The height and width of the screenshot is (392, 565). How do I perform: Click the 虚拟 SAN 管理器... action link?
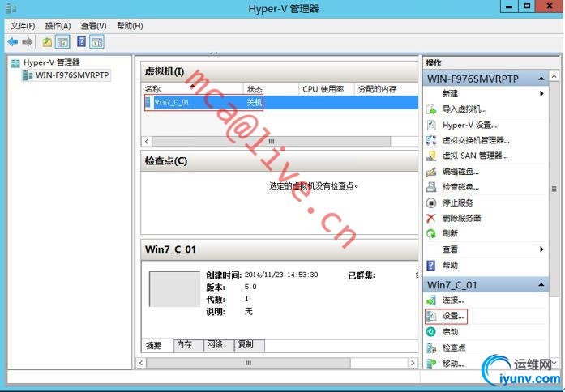[x=475, y=156]
